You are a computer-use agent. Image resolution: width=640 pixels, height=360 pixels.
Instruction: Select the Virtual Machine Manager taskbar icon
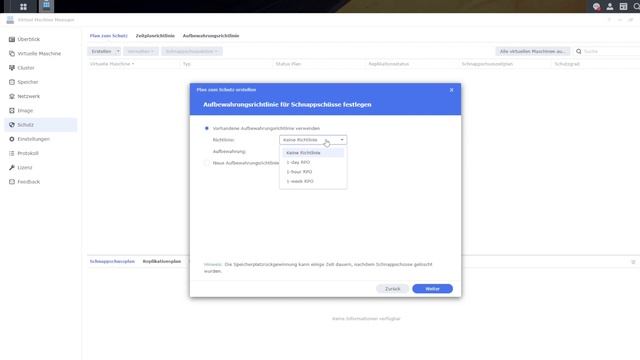46,6
